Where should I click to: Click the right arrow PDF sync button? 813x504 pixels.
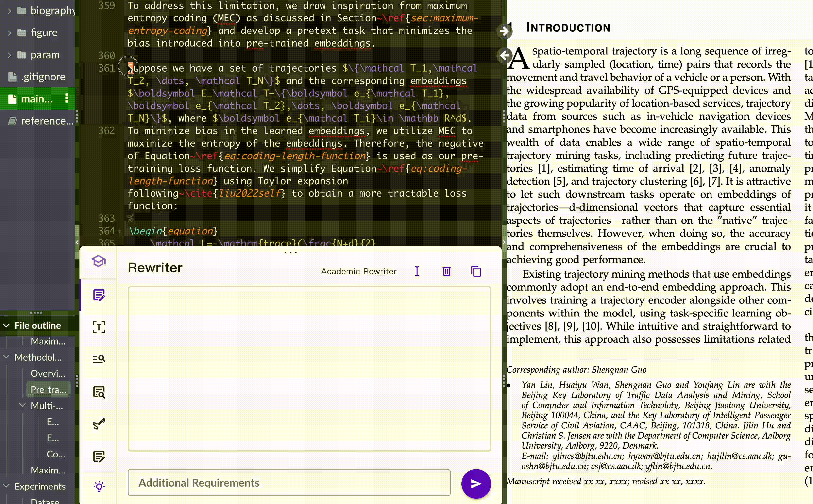504,31
